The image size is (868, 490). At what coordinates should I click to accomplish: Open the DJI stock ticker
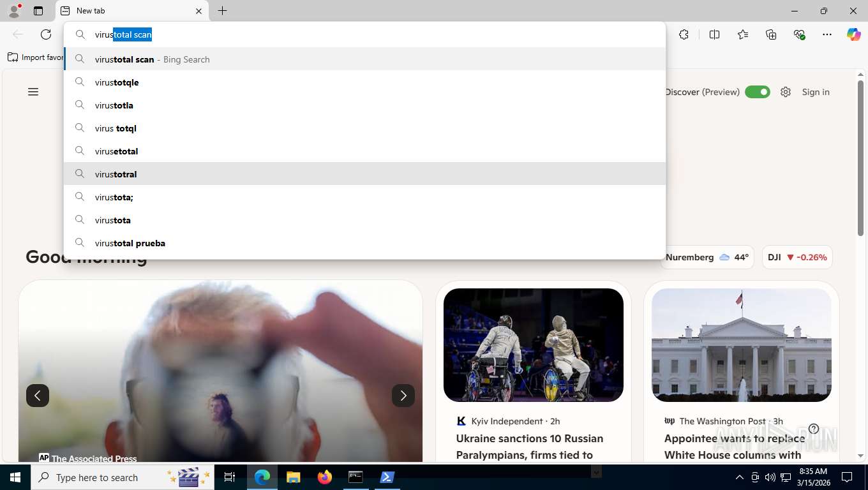point(797,257)
